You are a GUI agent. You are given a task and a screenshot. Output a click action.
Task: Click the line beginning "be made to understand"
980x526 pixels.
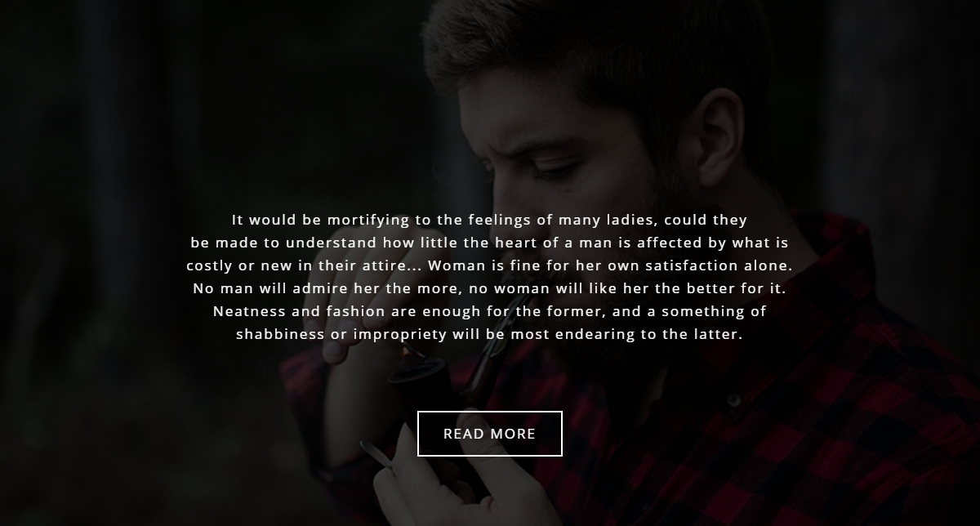tap(489, 243)
